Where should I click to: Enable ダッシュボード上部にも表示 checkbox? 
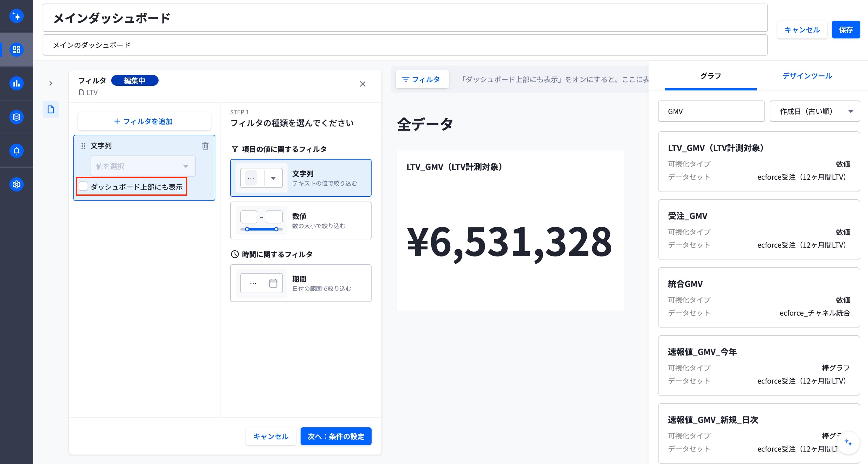pyautogui.click(x=83, y=186)
